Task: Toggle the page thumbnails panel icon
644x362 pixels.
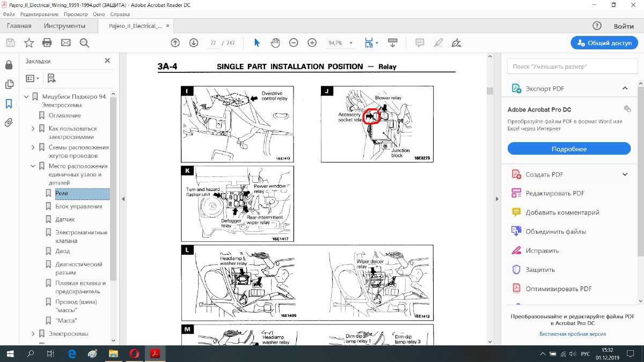Action: pyautogui.click(x=9, y=84)
